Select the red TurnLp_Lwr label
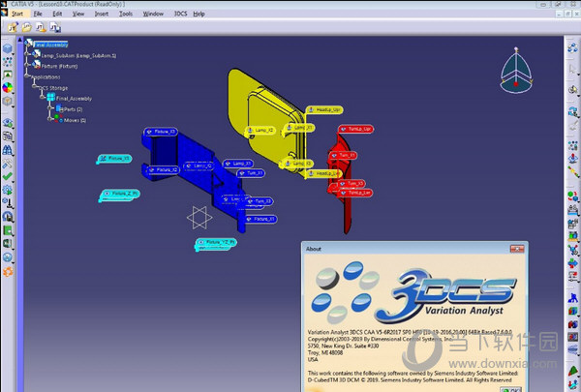581x392 pixels. tap(355, 193)
